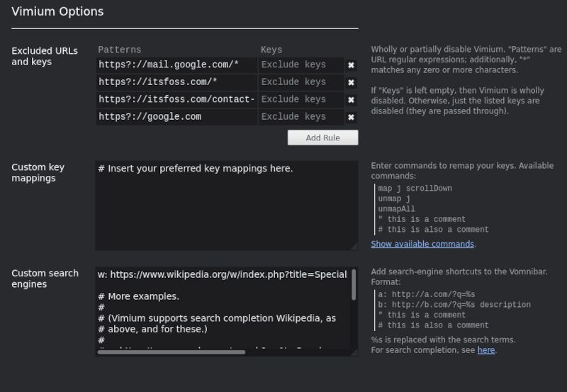Viewport: 567px width, 392px height.
Task: Select Exclude keys field for google.com
Action: (301, 117)
